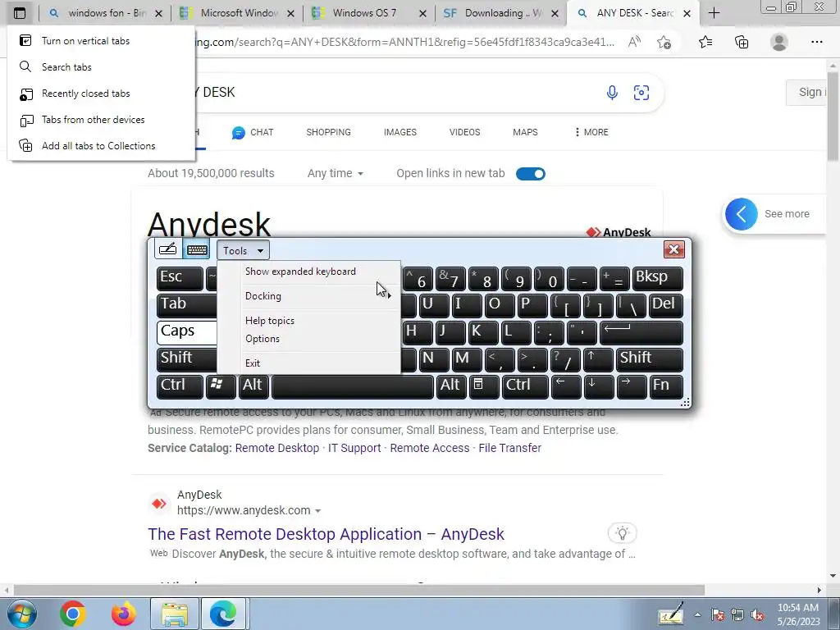The width and height of the screenshot is (840, 630).
Task: Open Recently closed tabs
Action: click(x=101, y=94)
